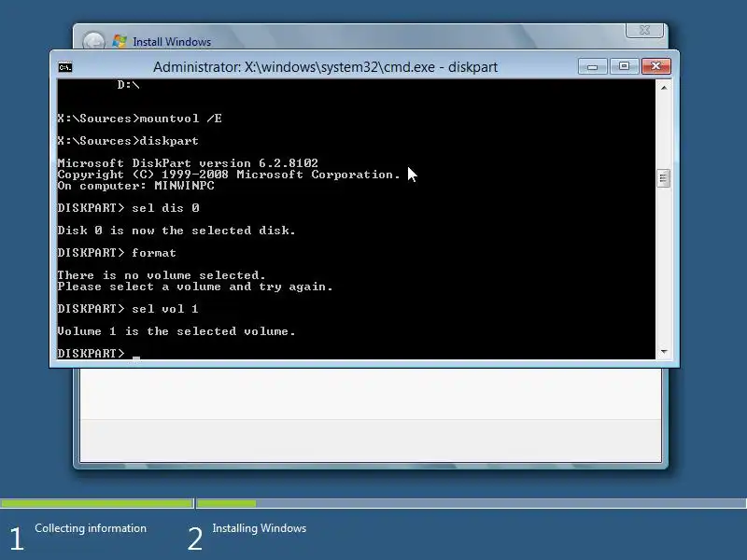Click the 'D:\' line at console top
This screenshot has height=560, width=747.
128,85
